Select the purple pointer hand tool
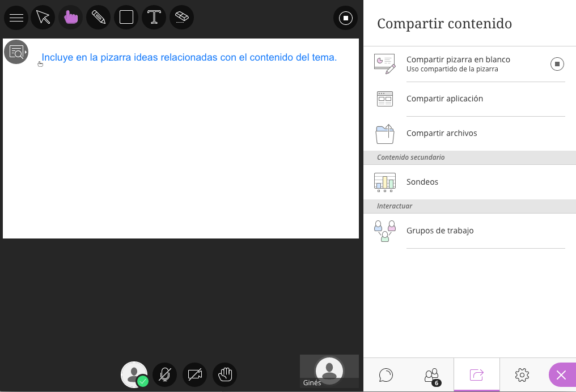The height and width of the screenshot is (392, 576). click(70, 18)
